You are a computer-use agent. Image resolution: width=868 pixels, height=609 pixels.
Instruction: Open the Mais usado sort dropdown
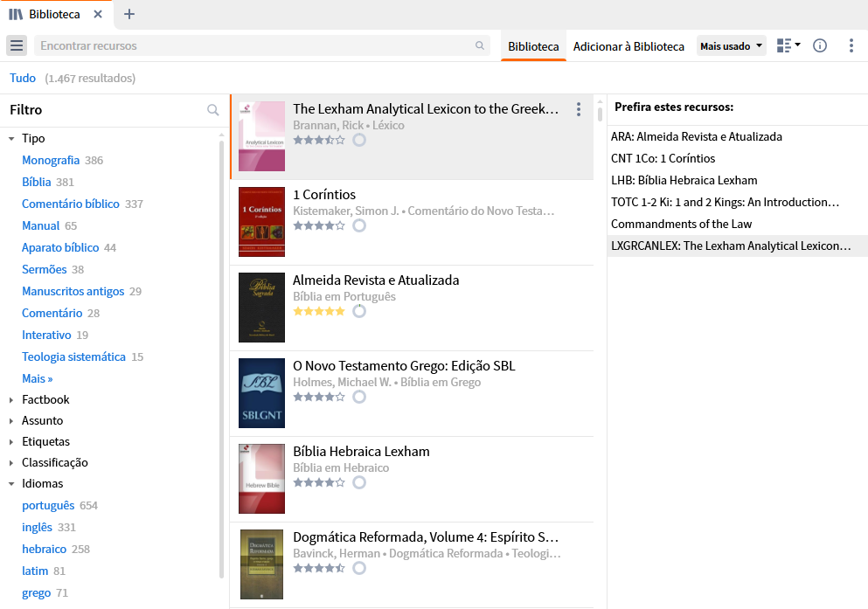pyautogui.click(x=731, y=46)
